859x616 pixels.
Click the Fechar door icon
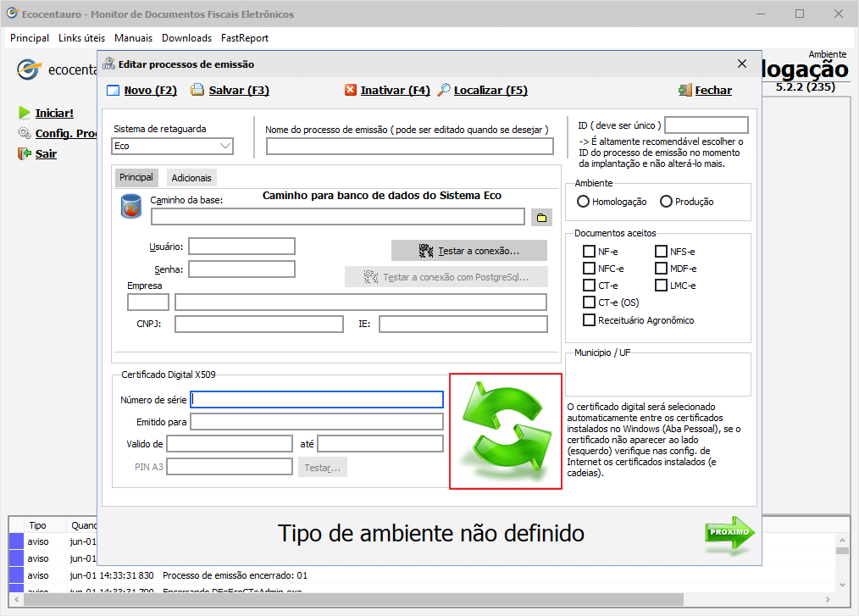(x=684, y=91)
